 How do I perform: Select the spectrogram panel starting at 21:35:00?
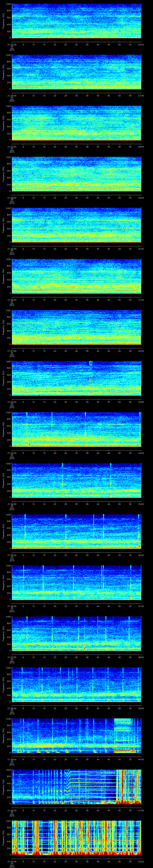pos(77,531)
